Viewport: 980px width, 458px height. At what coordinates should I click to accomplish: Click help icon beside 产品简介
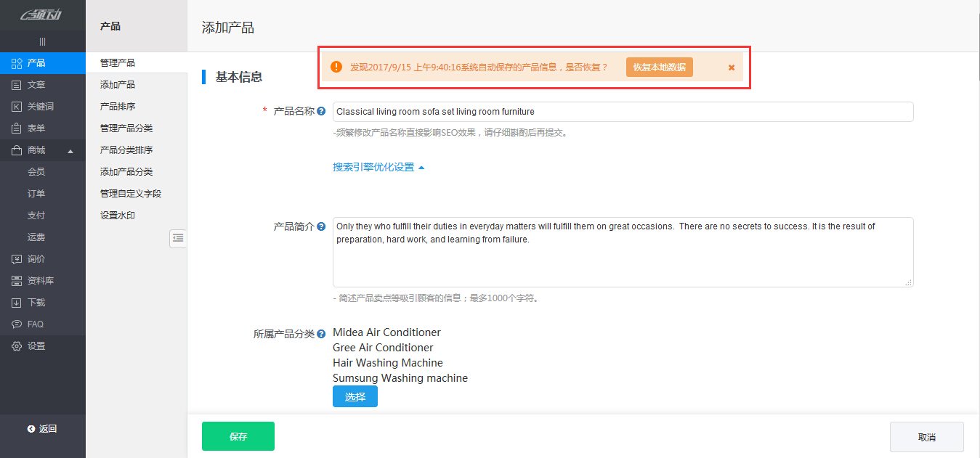pos(321,226)
